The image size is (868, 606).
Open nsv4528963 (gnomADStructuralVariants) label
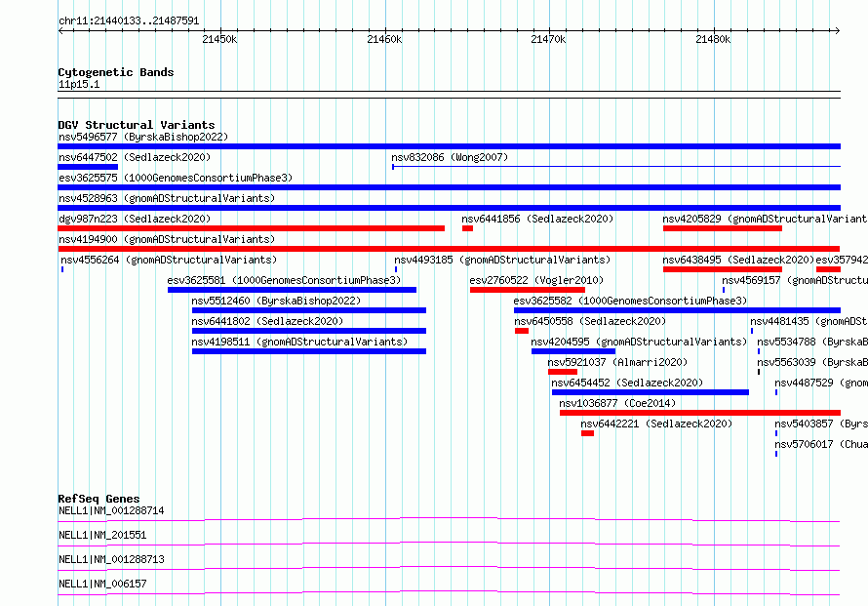tap(167, 198)
